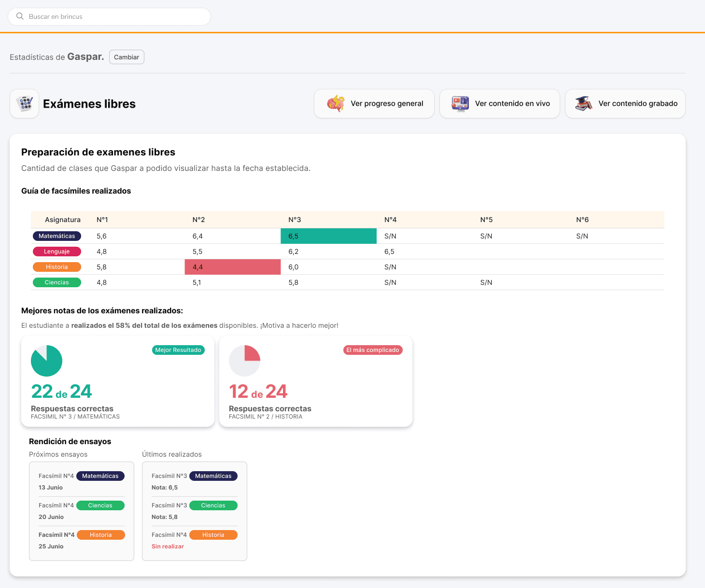705x588 pixels.
Task: Focus the Buscar en brincus search field
Action: [110, 16]
